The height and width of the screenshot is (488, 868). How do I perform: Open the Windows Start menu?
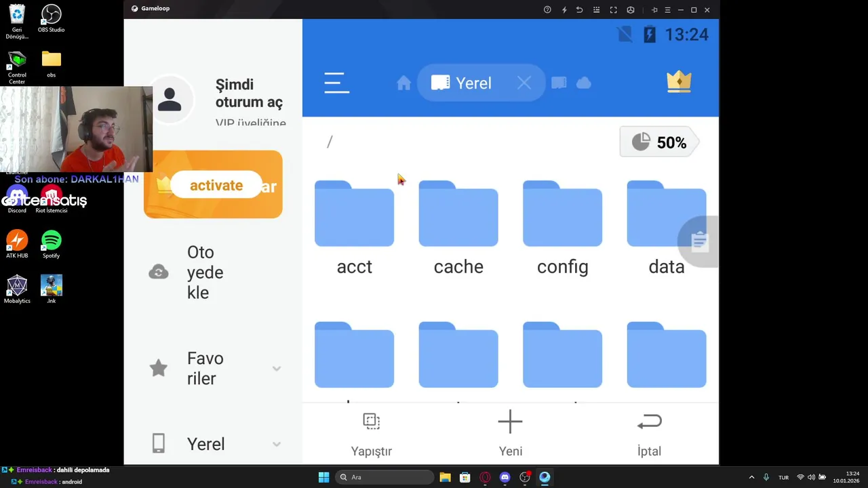[323, 477]
